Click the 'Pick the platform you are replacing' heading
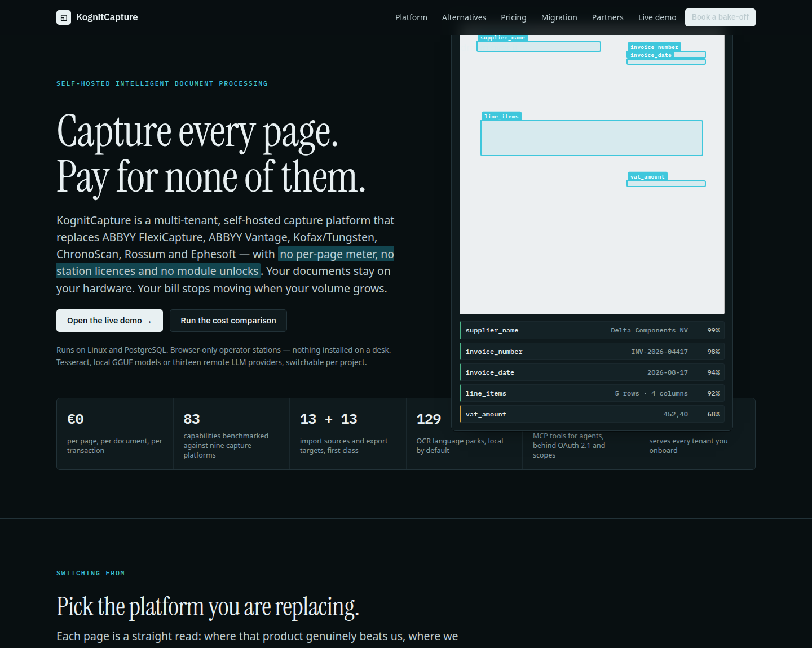 [x=208, y=607]
